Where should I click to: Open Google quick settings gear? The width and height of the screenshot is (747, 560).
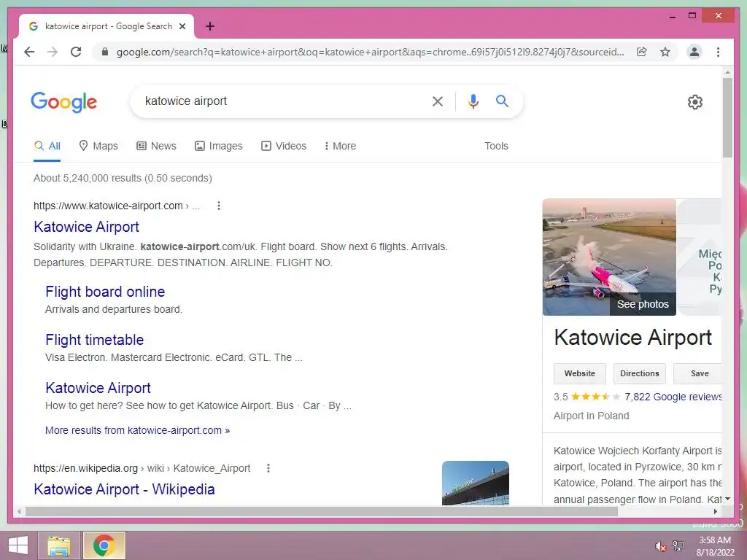tap(695, 102)
